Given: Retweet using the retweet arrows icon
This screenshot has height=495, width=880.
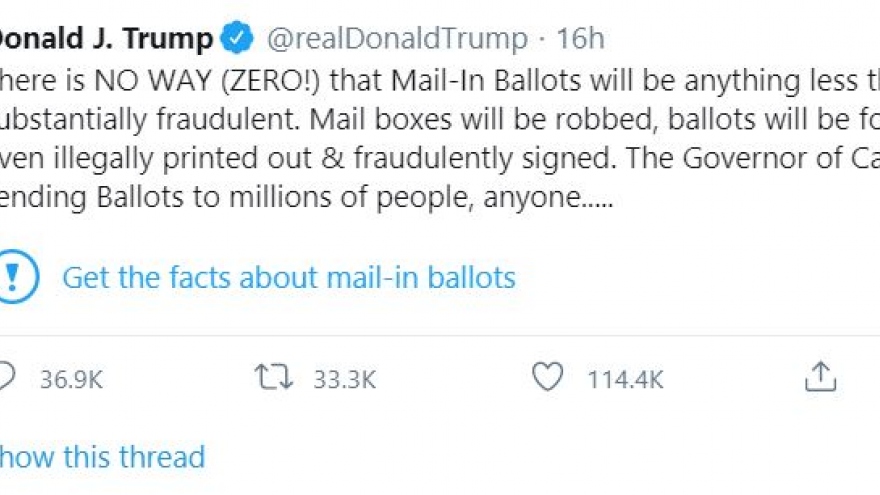Looking at the screenshot, I should click(272, 377).
